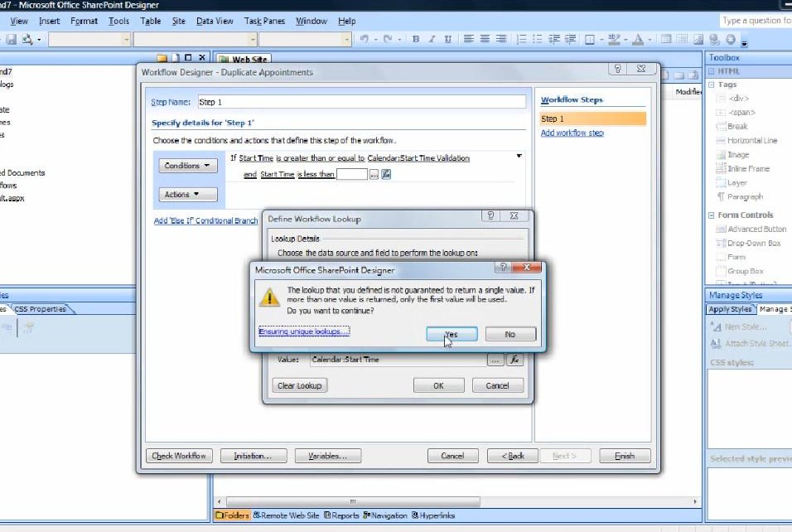Click the new folder icon in Folder List

(162, 58)
